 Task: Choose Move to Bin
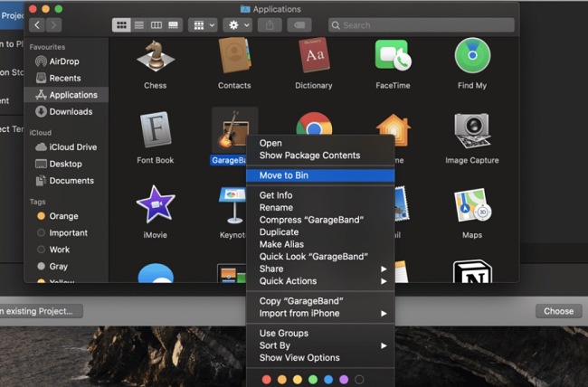pos(320,175)
